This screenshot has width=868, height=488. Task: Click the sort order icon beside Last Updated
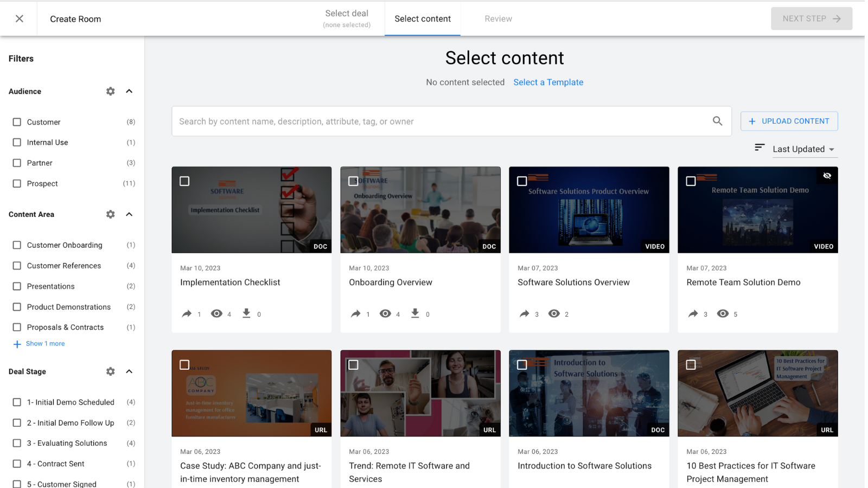[759, 147]
